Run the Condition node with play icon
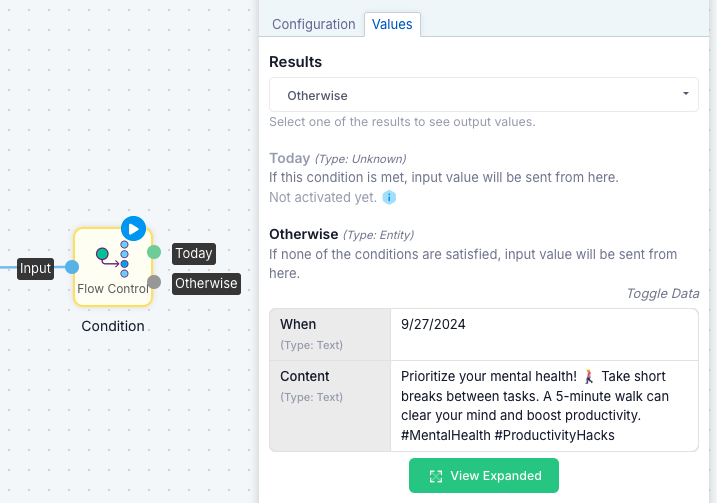Screen dimensions: 717x503 (134, 229)
